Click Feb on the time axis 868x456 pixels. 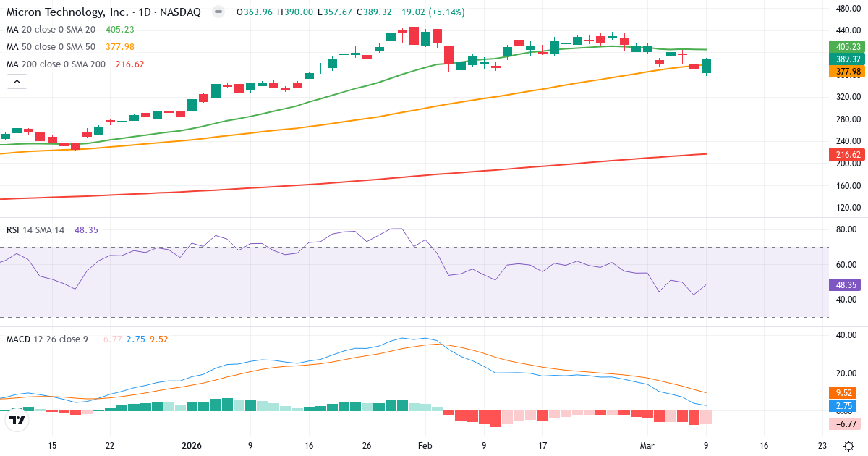click(x=424, y=446)
